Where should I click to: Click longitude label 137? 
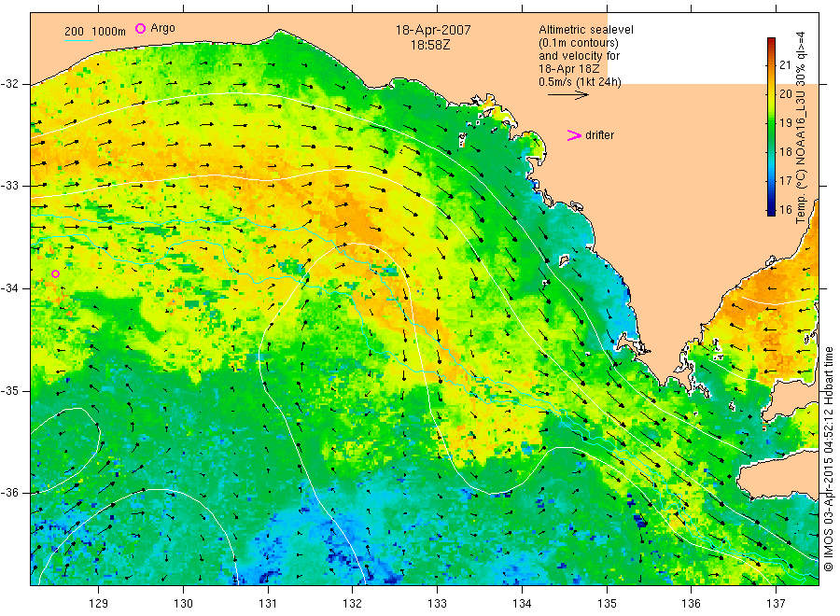[776, 604]
